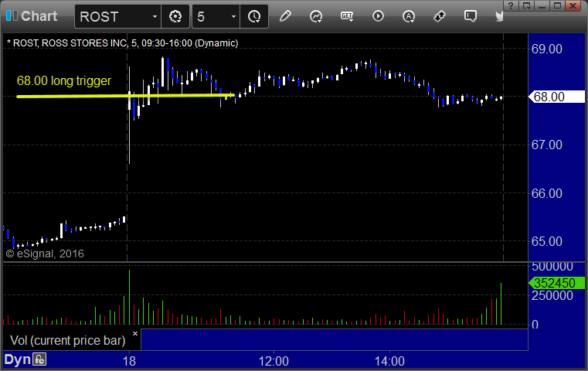Open the GET tools dropdown icon
The width and height of the screenshot is (588, 371).
347,16
